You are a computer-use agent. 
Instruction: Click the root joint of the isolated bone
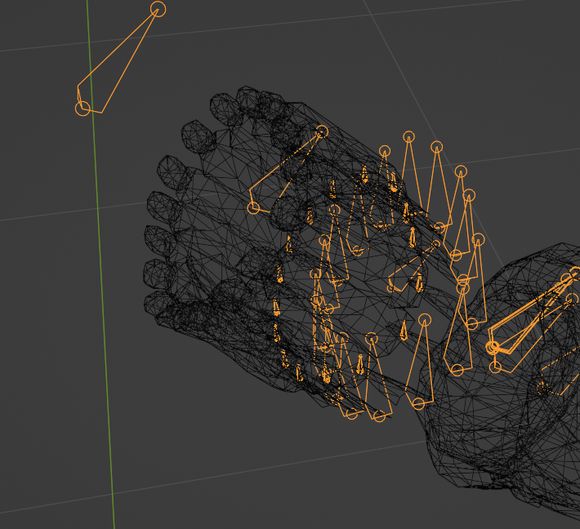[x=82, y=109]
